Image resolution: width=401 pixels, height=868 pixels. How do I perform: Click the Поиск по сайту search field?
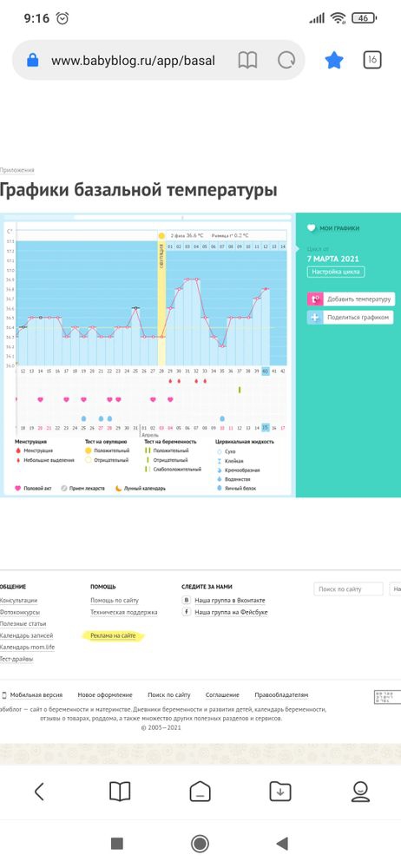[x=348, y=589]
